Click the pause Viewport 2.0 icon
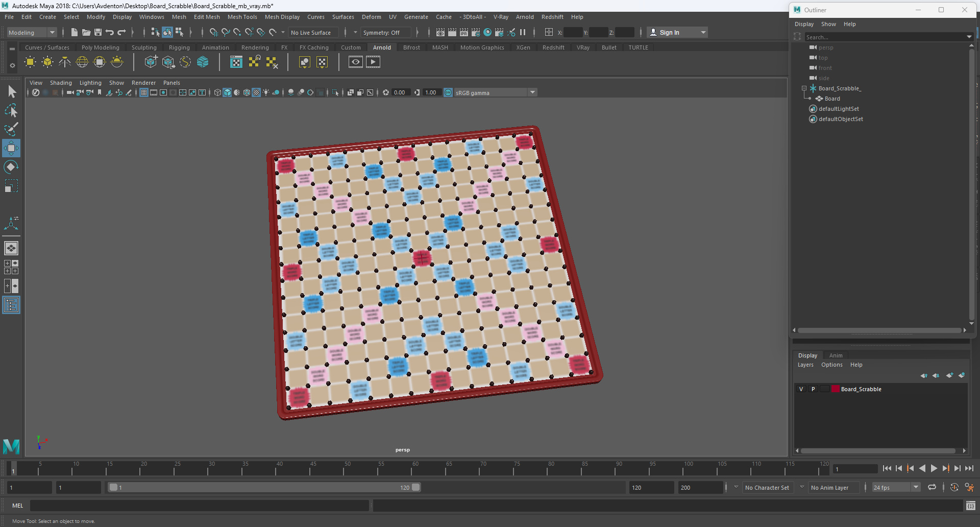Viewport: 980px width, 527px height. click(523, 32)
